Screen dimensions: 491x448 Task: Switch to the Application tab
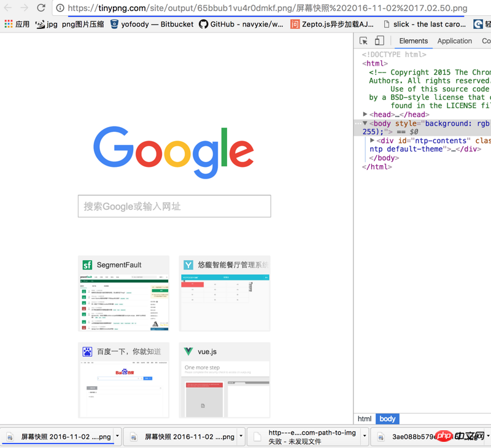tap(454, 41)
